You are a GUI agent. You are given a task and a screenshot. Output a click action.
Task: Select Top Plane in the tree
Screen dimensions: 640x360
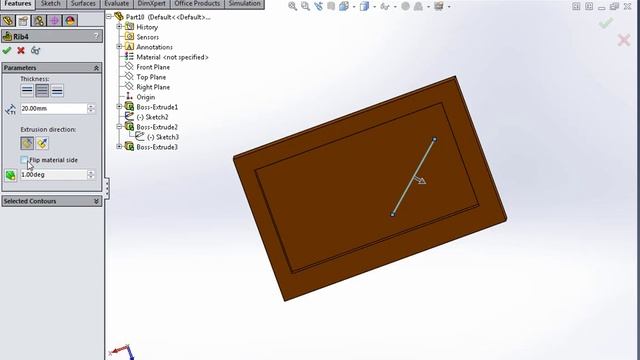(x=151, y=77)
